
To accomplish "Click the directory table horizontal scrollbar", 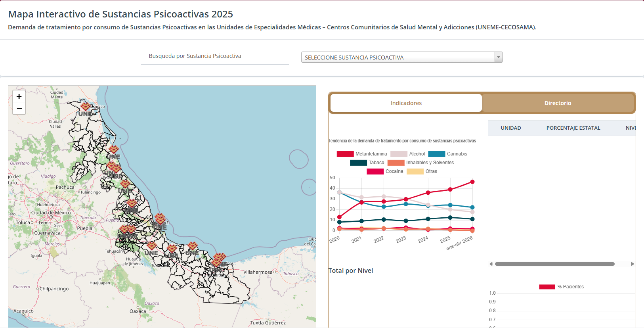I will coord(554,264).
